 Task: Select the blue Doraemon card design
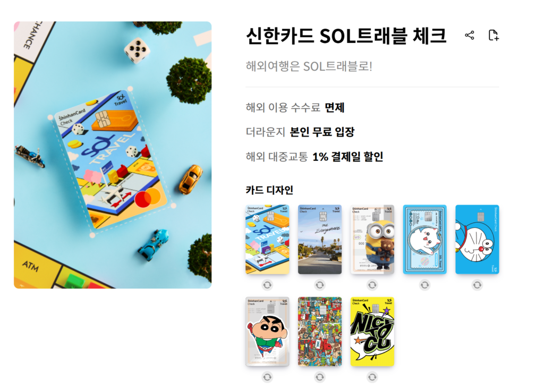477,240
